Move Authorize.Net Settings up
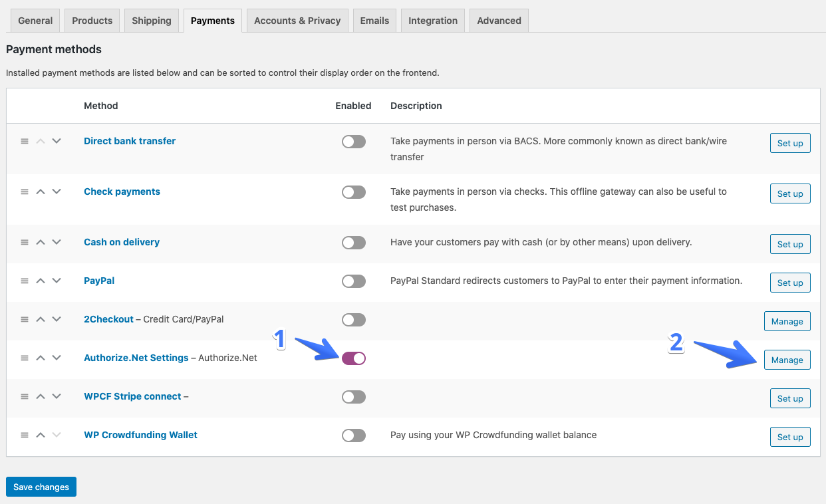Image resolution: width=826 pixels, height=504 pixels. pyautogui.click(x=41, y=358)
